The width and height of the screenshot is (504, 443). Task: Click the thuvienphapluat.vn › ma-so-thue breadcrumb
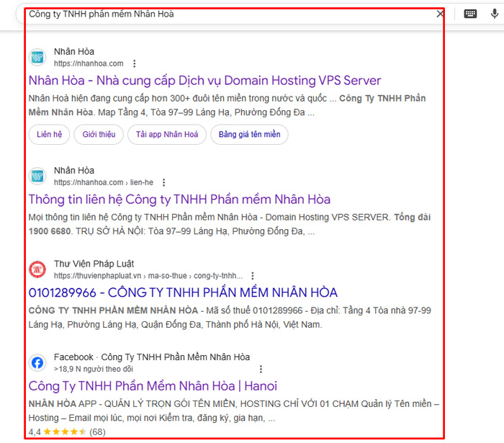[148, 276]
